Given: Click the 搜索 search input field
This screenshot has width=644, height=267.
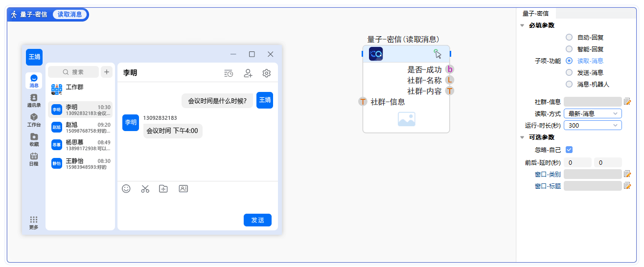Looking at the screenshot, I should (74, 72).
